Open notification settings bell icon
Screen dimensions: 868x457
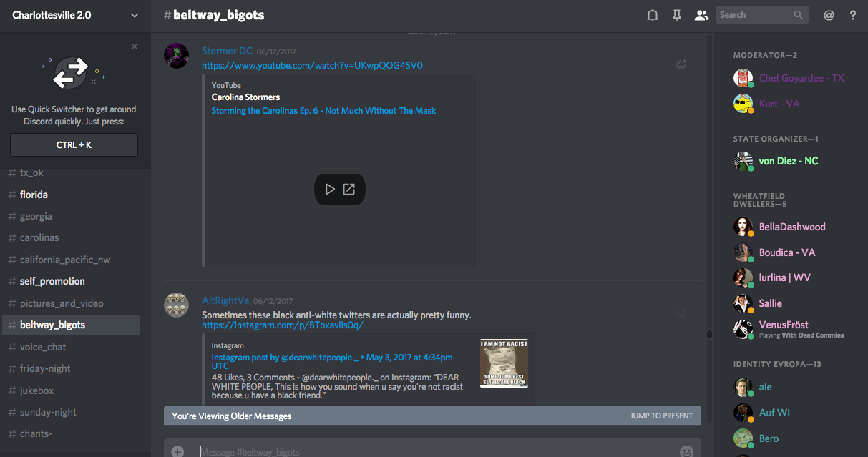click(653, 15)
